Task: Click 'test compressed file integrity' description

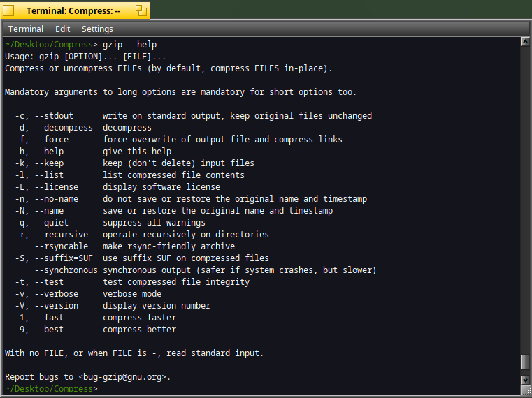Action: point(176,282)
